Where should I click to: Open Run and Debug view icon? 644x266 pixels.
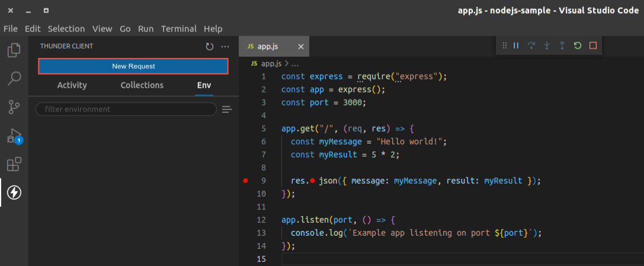coord(14,136)
